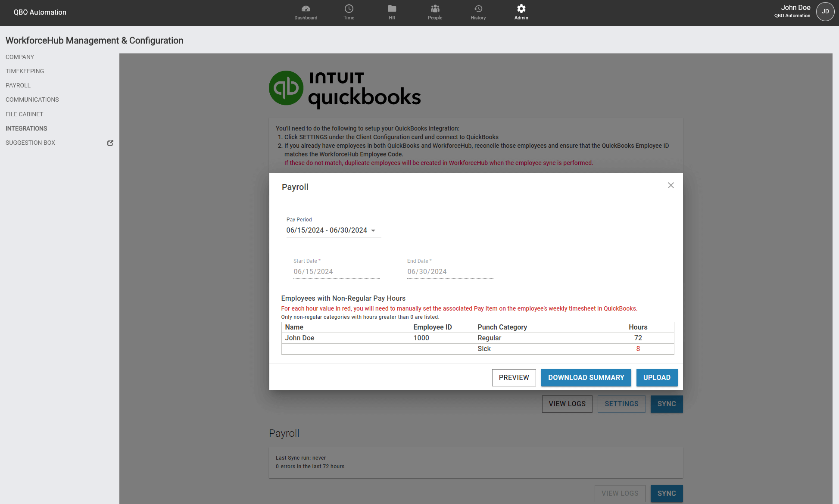
Task: Go to the People icon
Action: pos(435,9)
